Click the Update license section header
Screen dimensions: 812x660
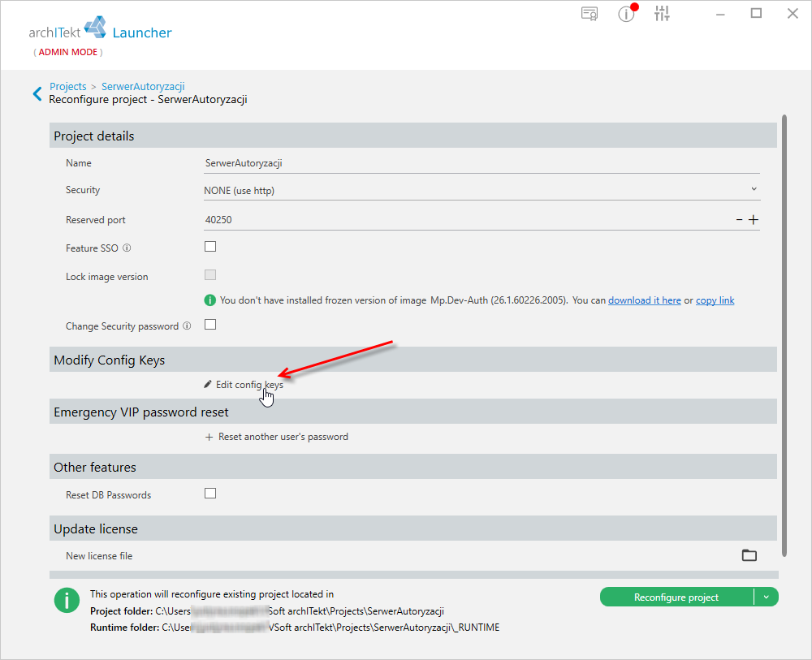[413, 528]
